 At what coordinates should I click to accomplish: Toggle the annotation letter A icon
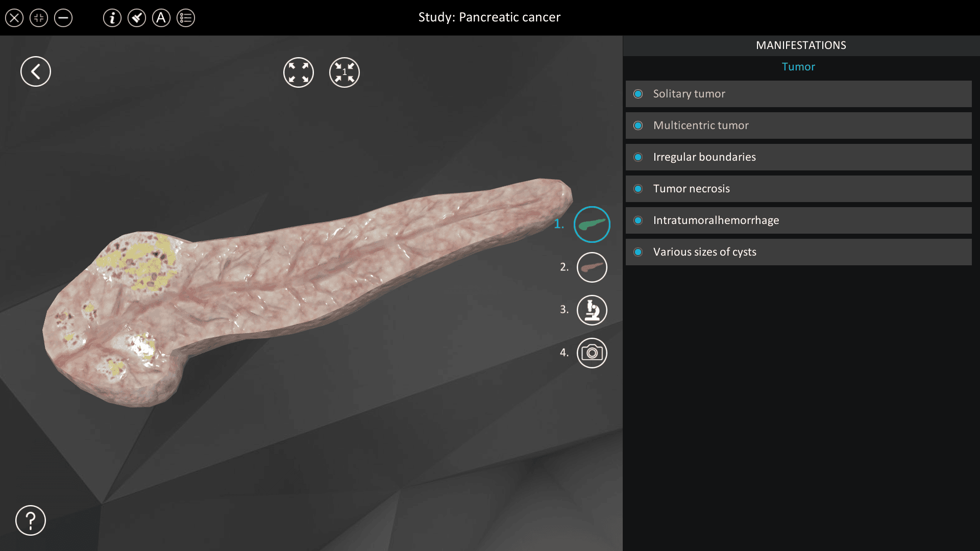[x=161, y=18]
